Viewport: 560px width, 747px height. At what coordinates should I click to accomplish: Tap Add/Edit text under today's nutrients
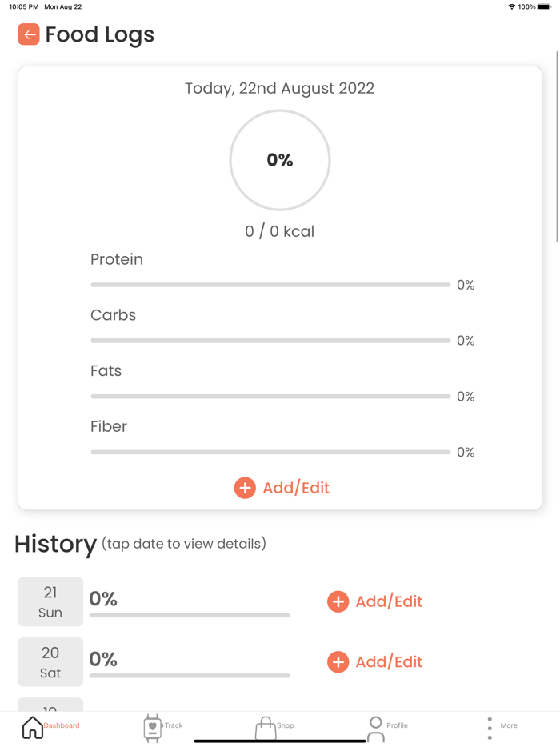pos(296,488)
